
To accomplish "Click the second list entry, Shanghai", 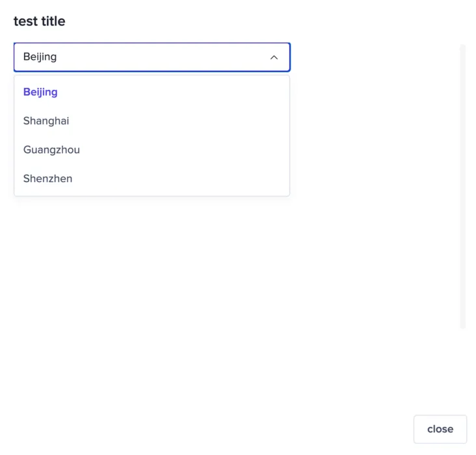I will (152, 121).
